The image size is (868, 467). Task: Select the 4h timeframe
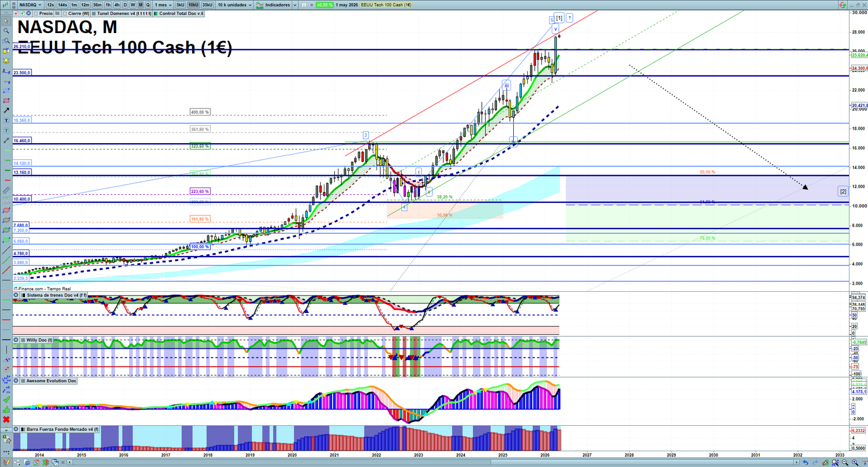[117, 5]
